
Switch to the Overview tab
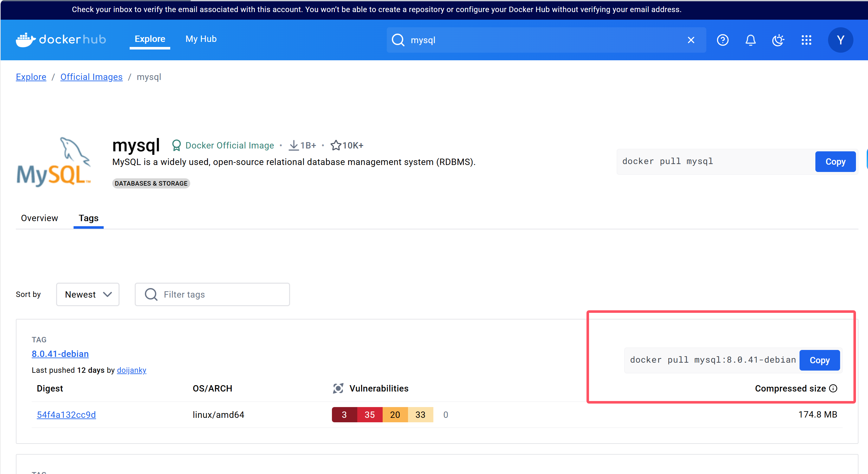point(39,218)
